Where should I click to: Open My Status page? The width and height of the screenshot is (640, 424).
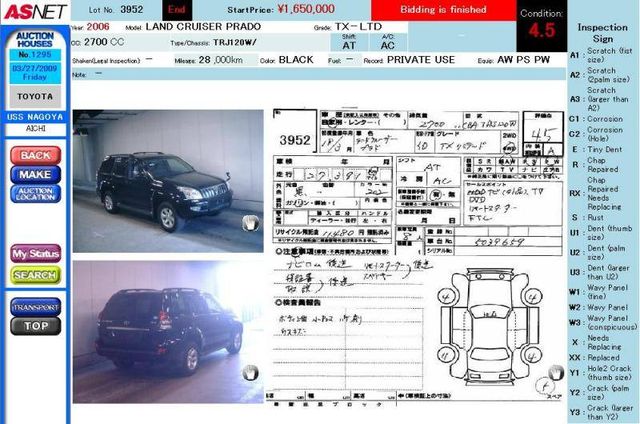pos(36,253)
